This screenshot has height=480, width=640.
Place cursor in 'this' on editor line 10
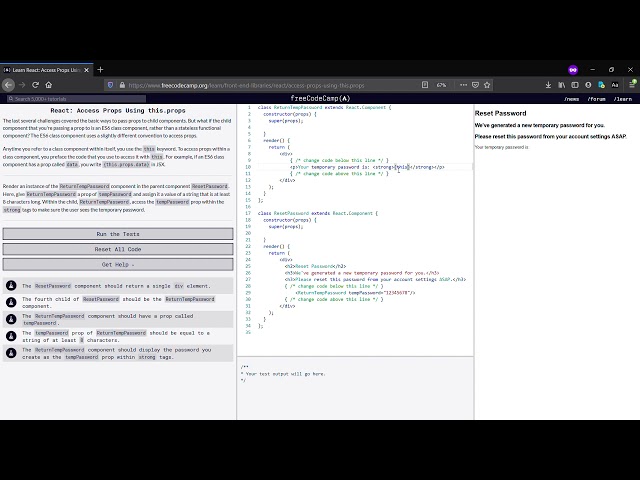pyautogui.click(x=402, y=167)
